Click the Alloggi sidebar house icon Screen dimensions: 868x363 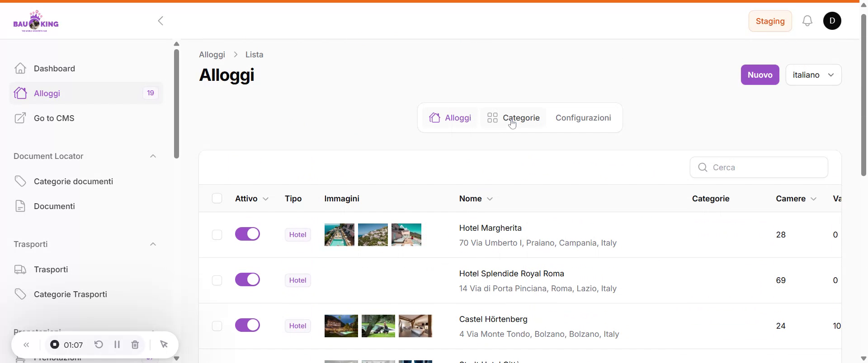[x=20, y=93]
